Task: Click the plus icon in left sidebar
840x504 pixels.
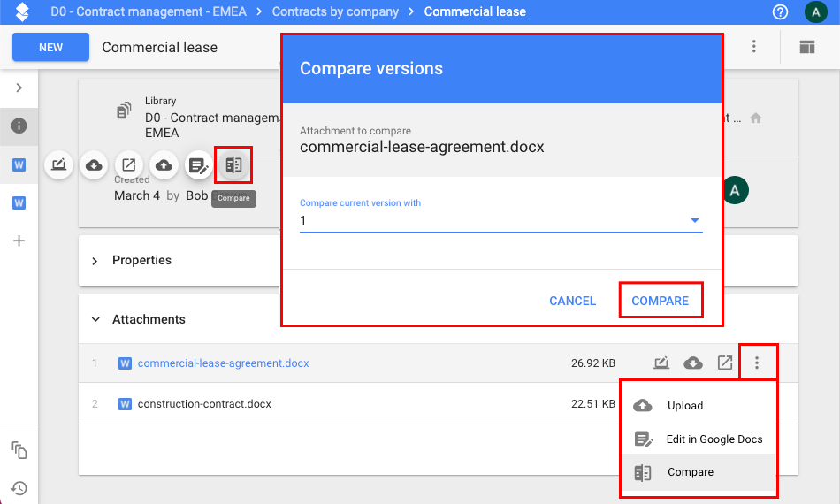Action: (x=19, y=241)
